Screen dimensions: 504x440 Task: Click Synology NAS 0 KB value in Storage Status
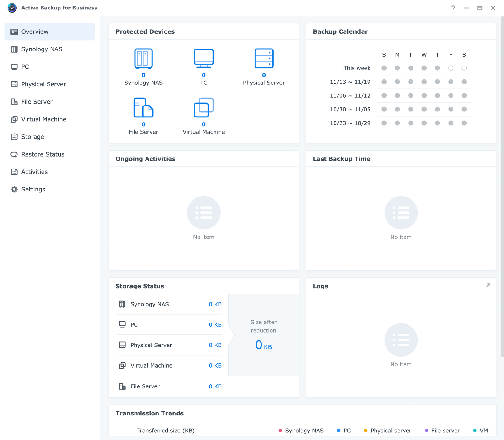point(215,304)
